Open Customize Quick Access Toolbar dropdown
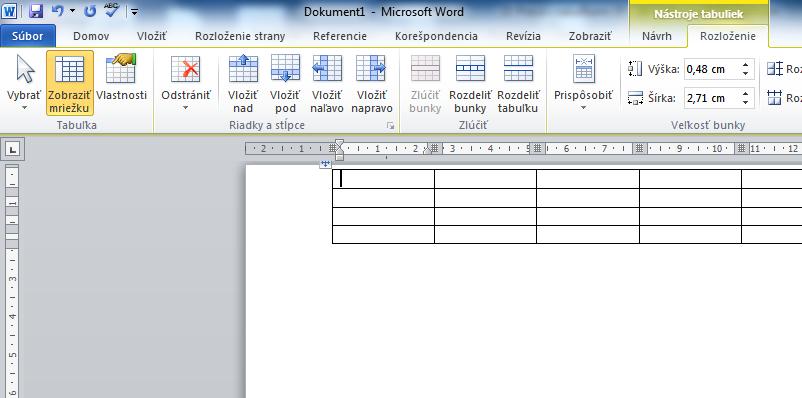This screenshot has width=802, height=398. [135, 11]
